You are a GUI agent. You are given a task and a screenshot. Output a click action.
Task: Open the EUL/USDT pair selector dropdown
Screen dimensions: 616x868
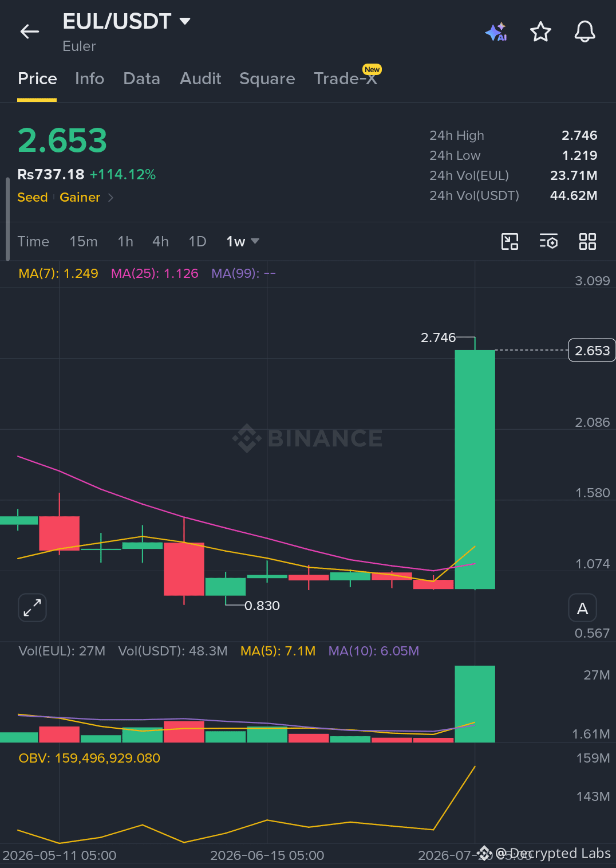click(127, 22)
